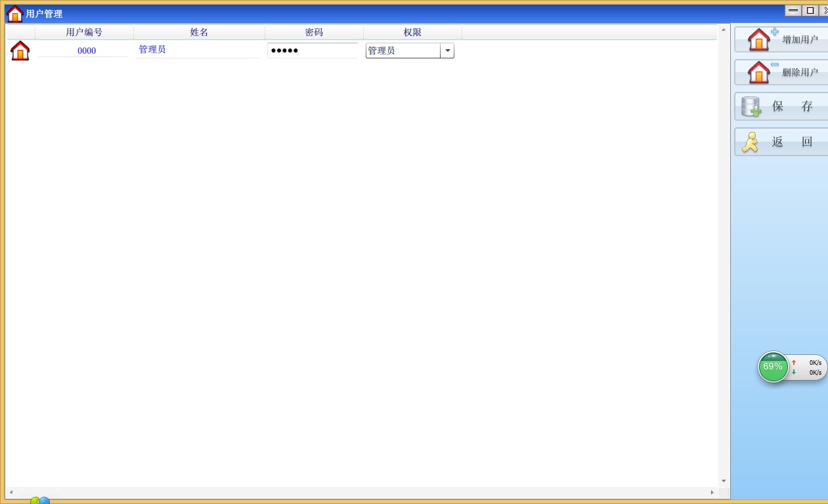Click the database icon on 保存 button

pos(751,106)
